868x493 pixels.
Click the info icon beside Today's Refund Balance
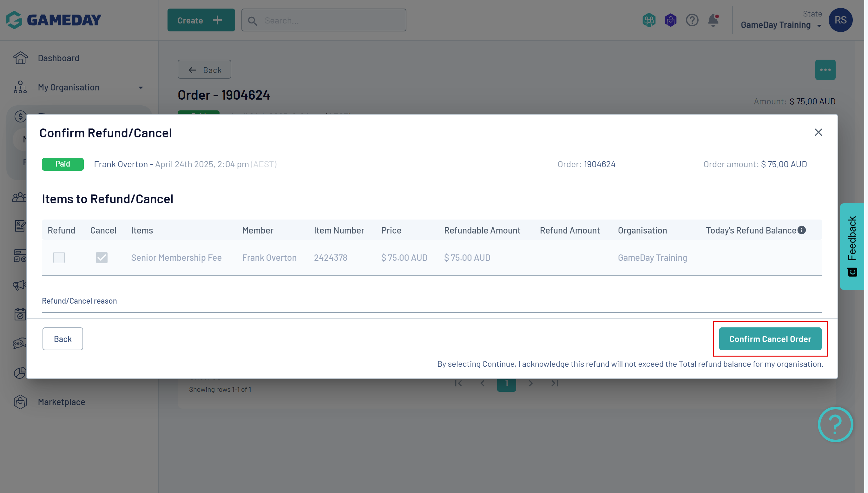tap(802, 230)
